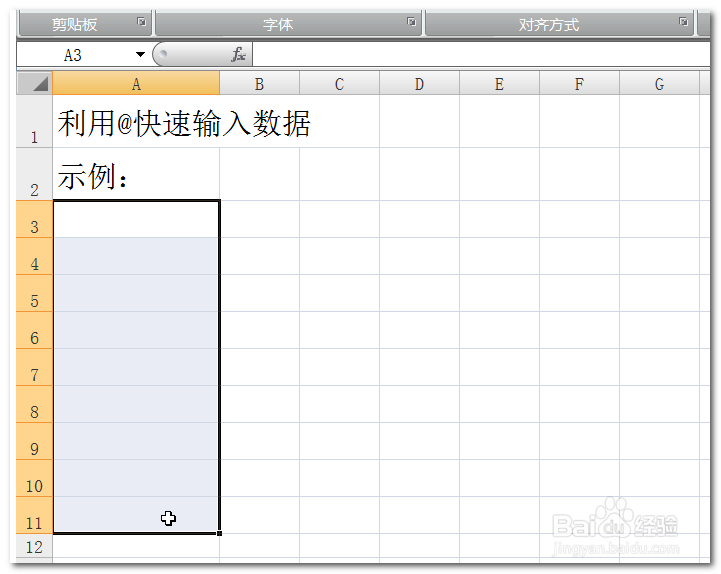Image resolution: width=721 pixels, height=574 pixels.
Task: Select row 7 header
Action: pos(34,367)
